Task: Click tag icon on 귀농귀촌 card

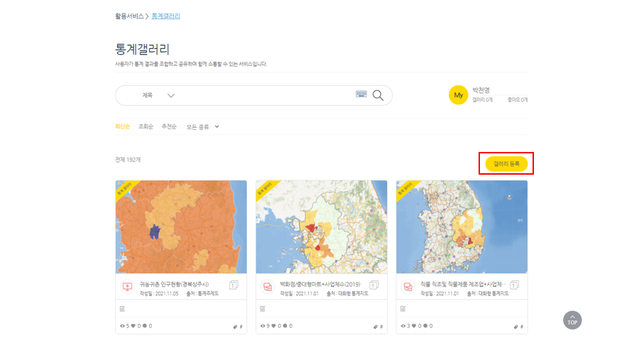Action: 235,327
